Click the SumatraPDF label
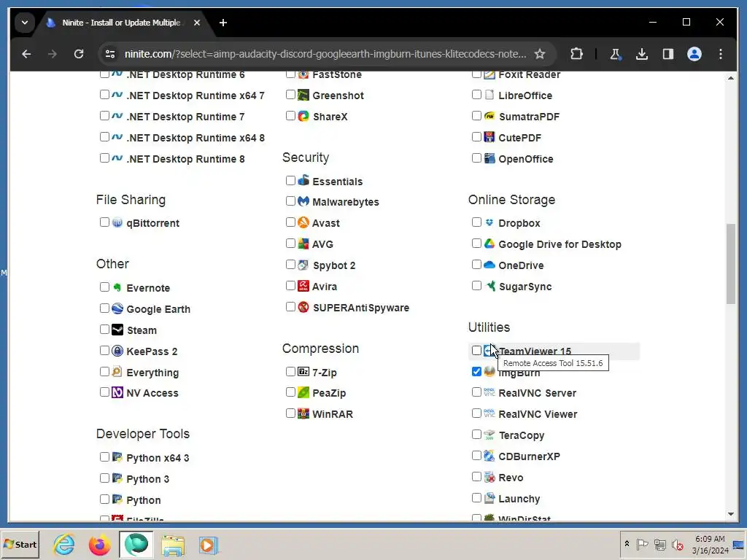 click(x=529, y=117)
